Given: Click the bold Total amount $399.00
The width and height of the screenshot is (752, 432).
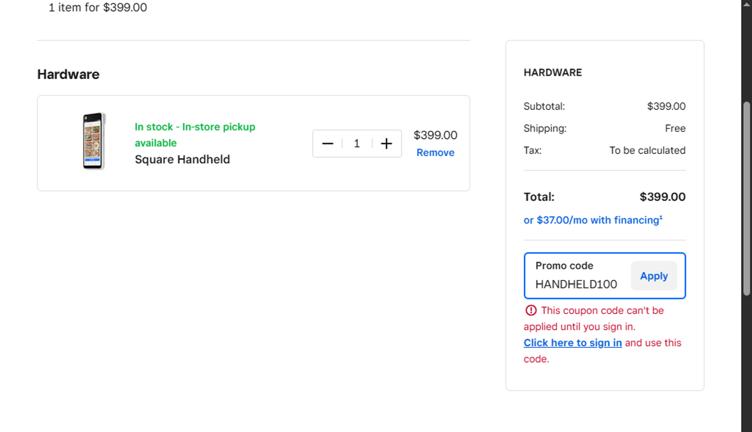Looking at the screenshot, I should click(x=662, y=197).
